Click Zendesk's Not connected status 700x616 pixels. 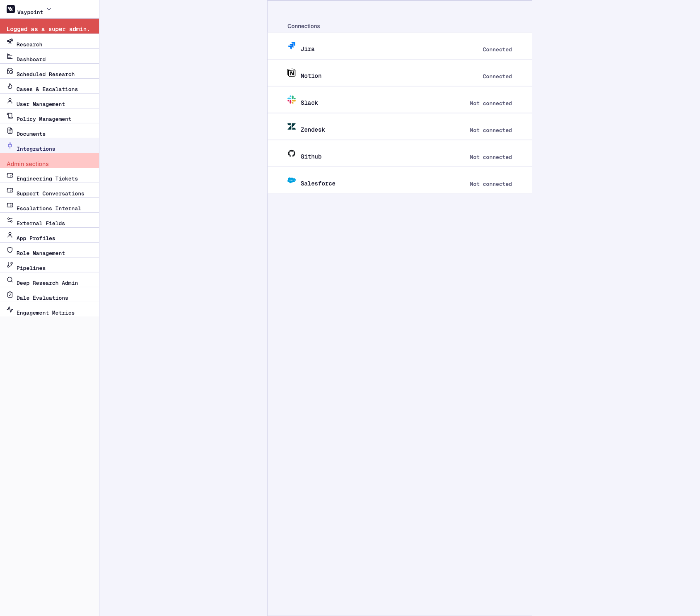coord(491,130)
